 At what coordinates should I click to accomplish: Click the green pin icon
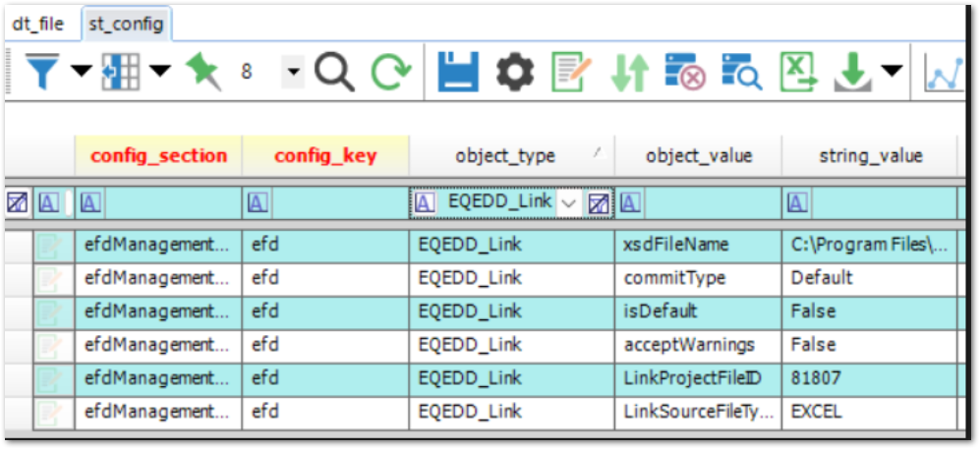click(202, 72)
